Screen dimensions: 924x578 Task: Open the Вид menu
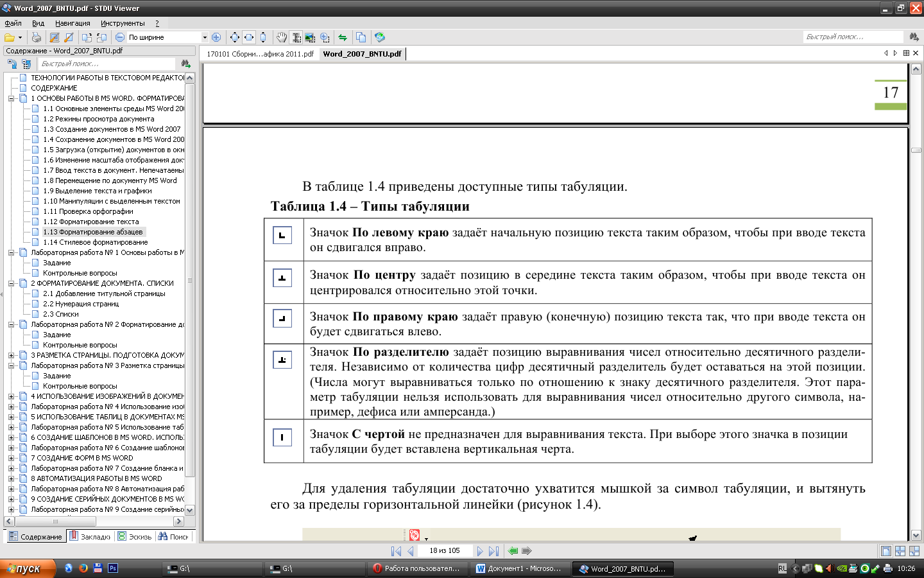38,23
